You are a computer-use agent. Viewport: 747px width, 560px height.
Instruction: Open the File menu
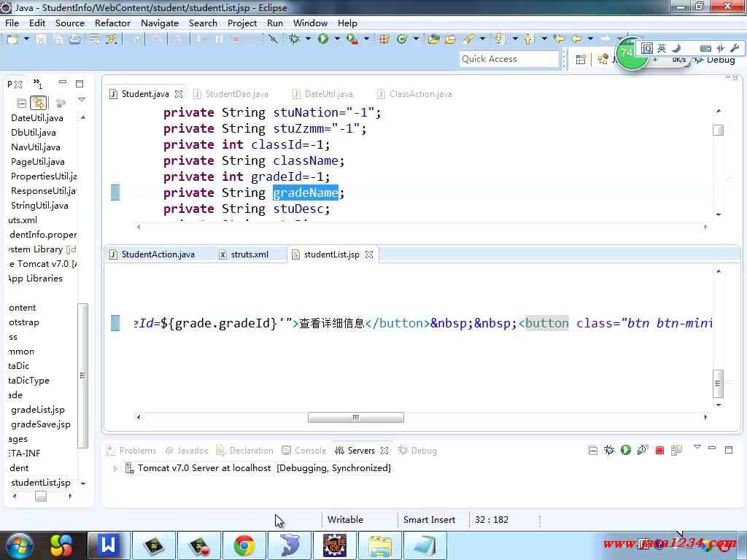[12, 23]
